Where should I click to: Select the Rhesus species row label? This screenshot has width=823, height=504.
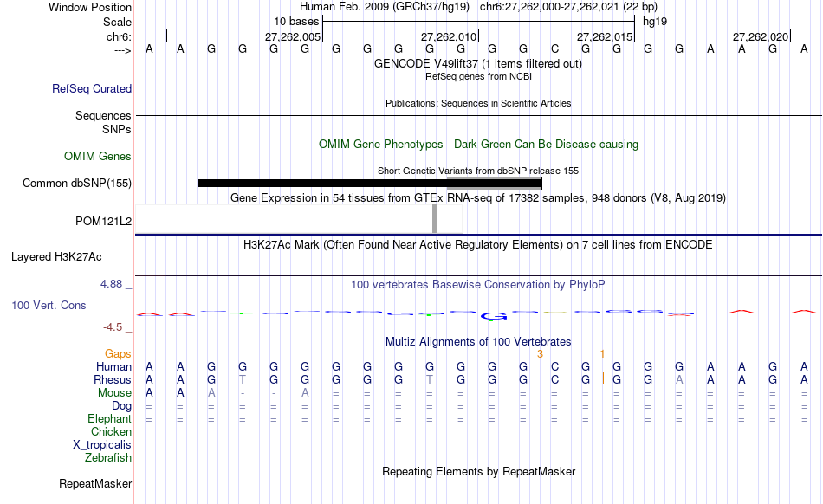pos(113,379)
